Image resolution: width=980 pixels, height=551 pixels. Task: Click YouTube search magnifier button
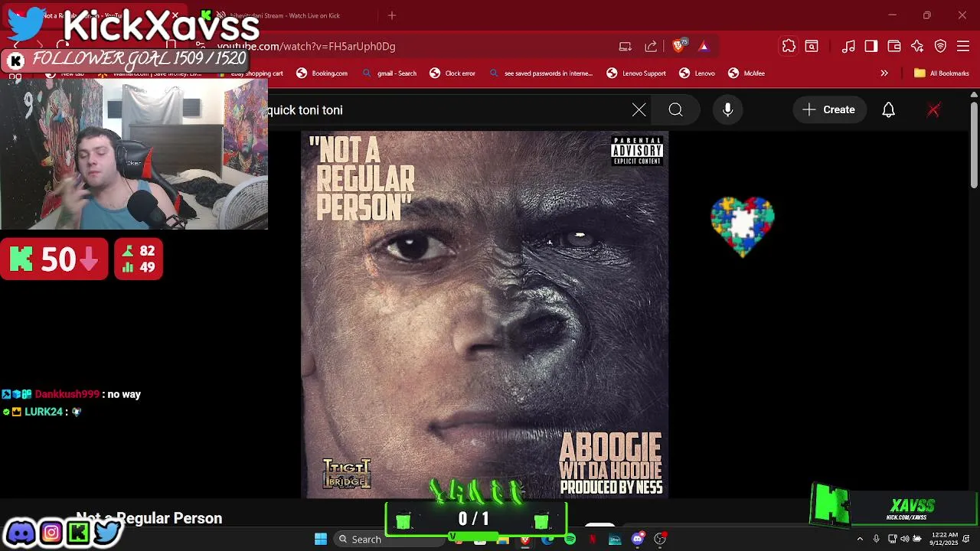point(675,109)
